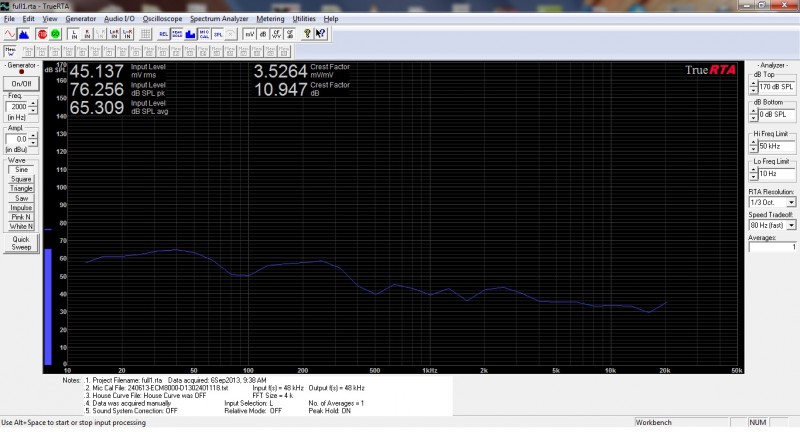
Task: Click the 65.309 dB SPL avg readout
Action: coord(96,108)
